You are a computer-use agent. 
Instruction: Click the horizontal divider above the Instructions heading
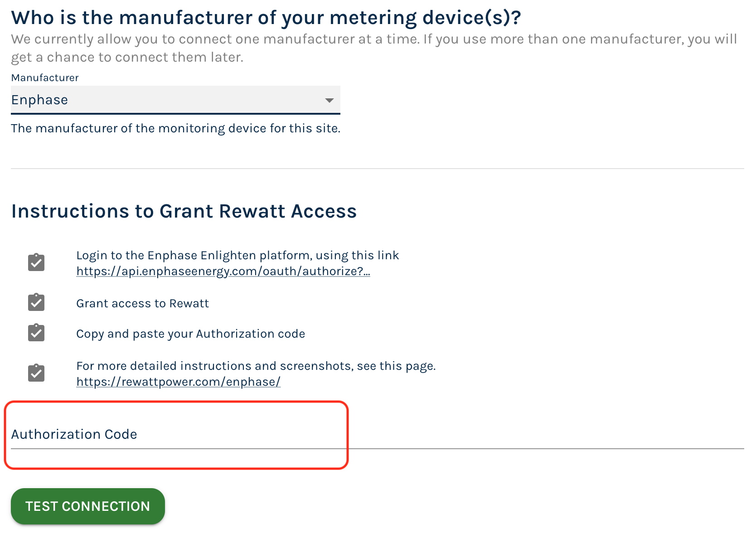377,169
